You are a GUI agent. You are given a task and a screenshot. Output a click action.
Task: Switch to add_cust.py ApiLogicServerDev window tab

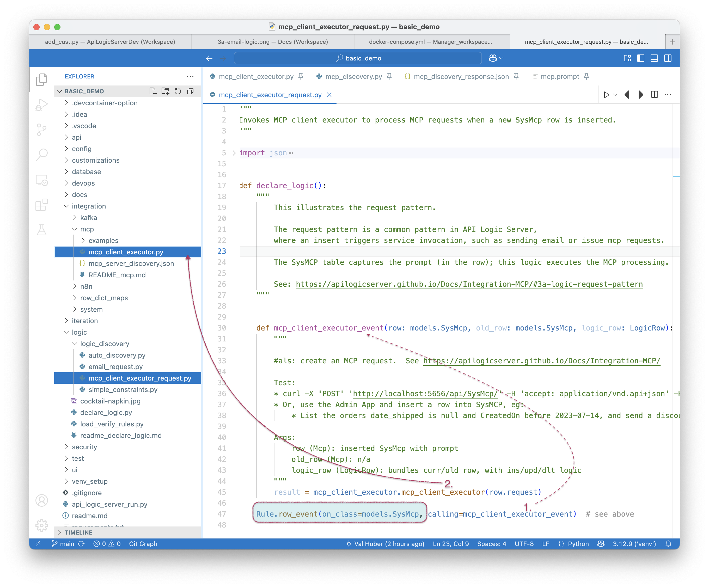point(110,42)
